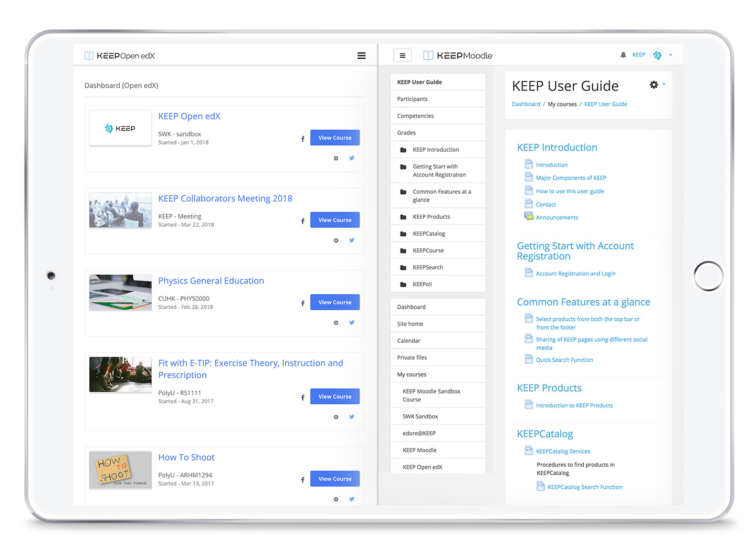
Task: View the KEEP Open edX course
Action: [335, 138]
